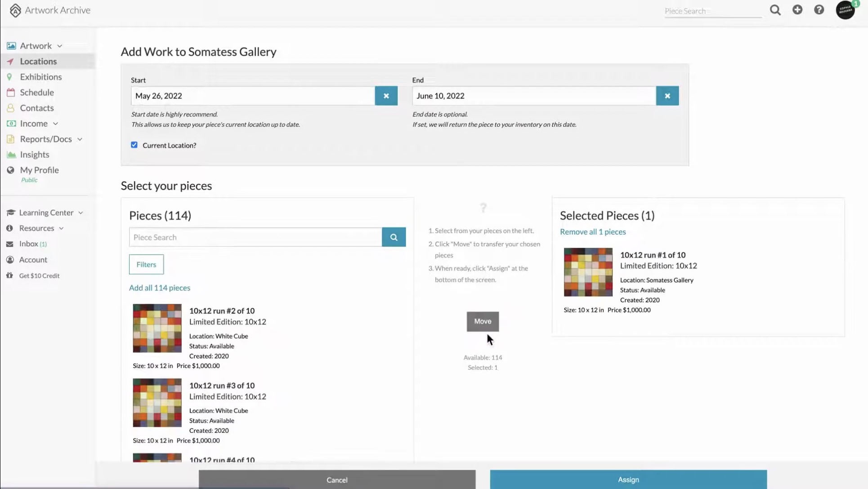Go to Locations in the sidebar
868x489 pixels.
click(38, 62)
